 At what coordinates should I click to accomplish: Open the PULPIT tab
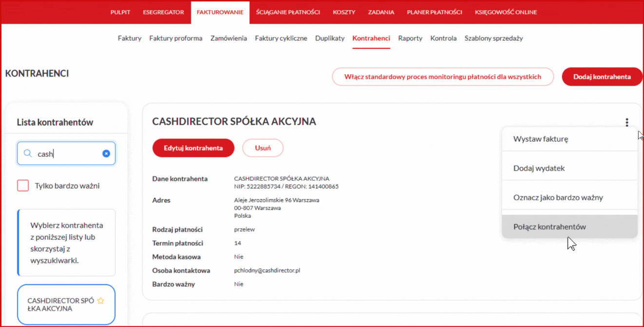click(x=120, y=12)
